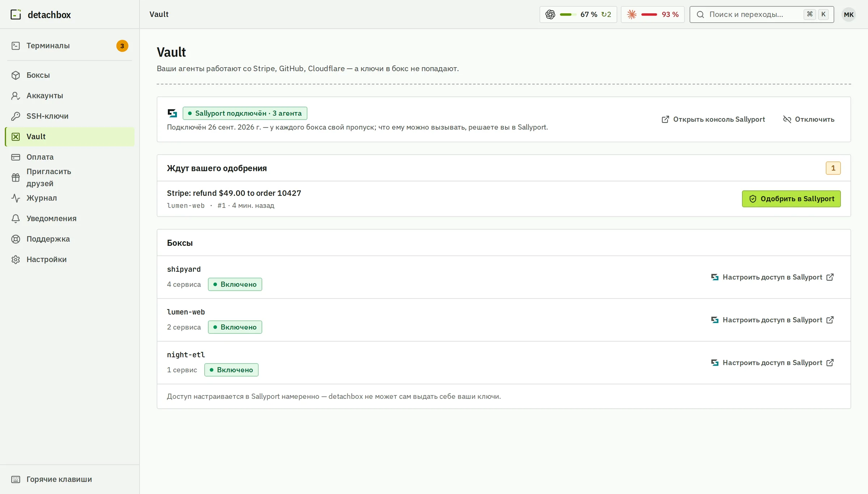868x494 pixels.
Task: Click the bell icon for Уведомления
Action: pos(16,219)
